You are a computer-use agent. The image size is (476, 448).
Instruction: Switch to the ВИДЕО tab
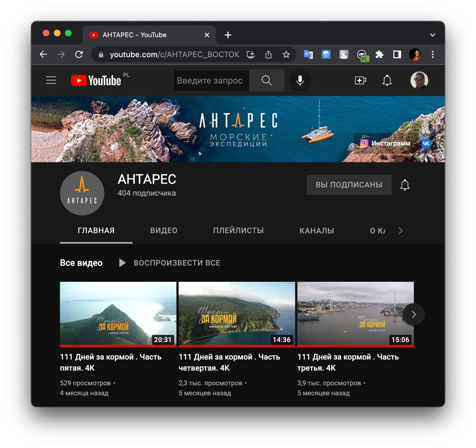point(164,231)
